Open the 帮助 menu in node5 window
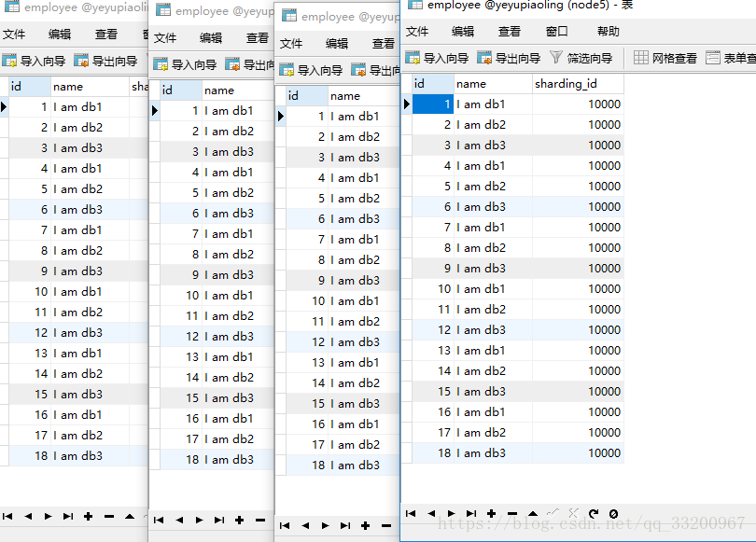The height and width of the screenshot is (542, 756). coord(608,31)
